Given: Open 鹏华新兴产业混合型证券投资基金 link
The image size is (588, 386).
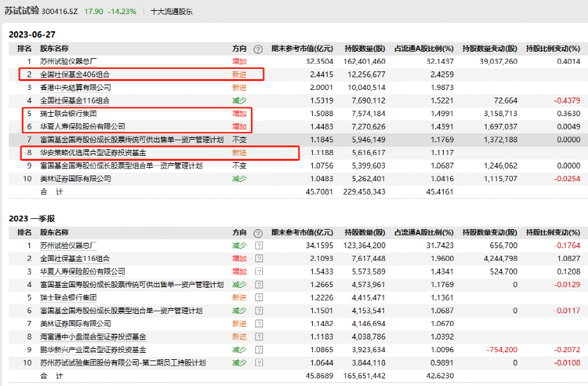Looking at the screenshot, I should tap(93, 350).
